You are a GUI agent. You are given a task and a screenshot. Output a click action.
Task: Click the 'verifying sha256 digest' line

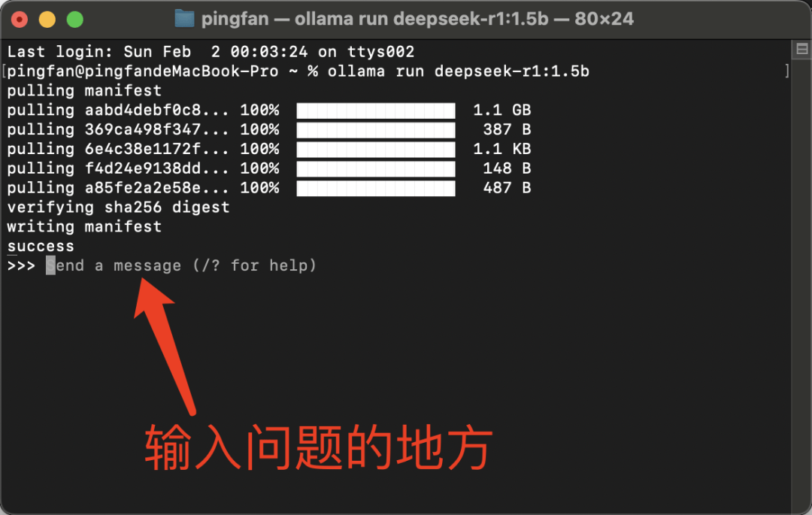point(118,208)
